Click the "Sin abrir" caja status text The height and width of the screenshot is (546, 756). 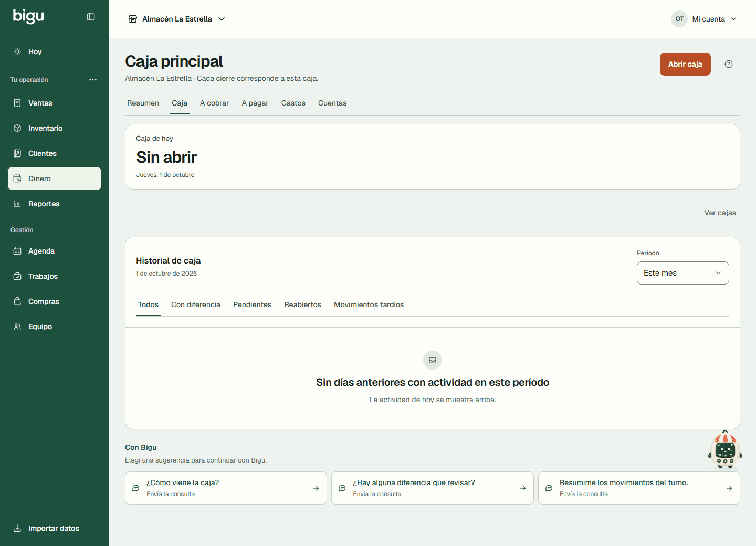click(x=166, y=157)
